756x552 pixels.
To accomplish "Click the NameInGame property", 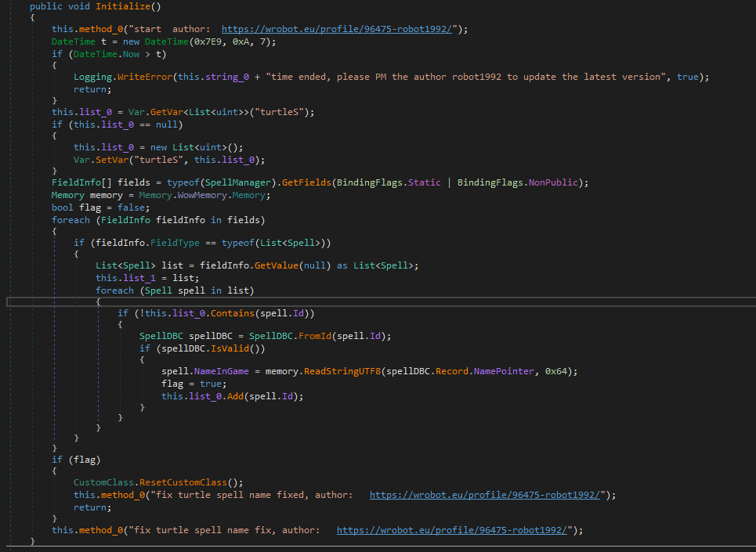I will (x=221, y=371).
